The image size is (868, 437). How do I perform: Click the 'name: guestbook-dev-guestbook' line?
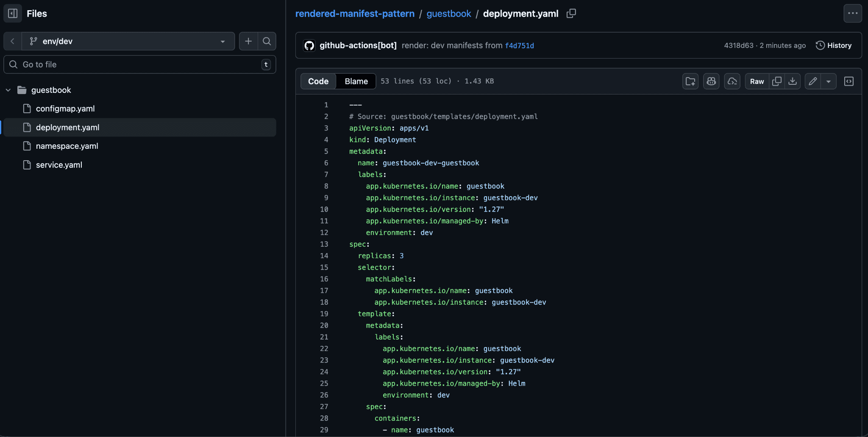(x=418, y=163)
